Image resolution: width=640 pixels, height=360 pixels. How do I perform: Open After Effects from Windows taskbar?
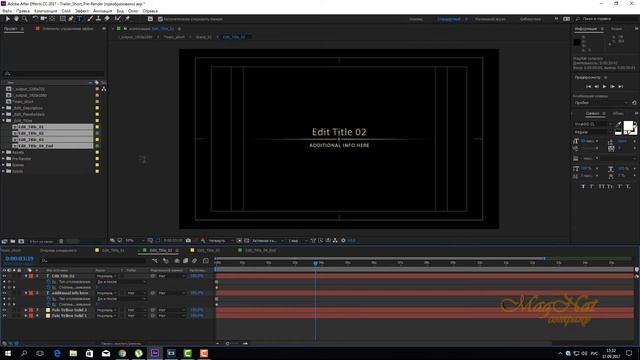pyautogui.click(x=155, y=353)
